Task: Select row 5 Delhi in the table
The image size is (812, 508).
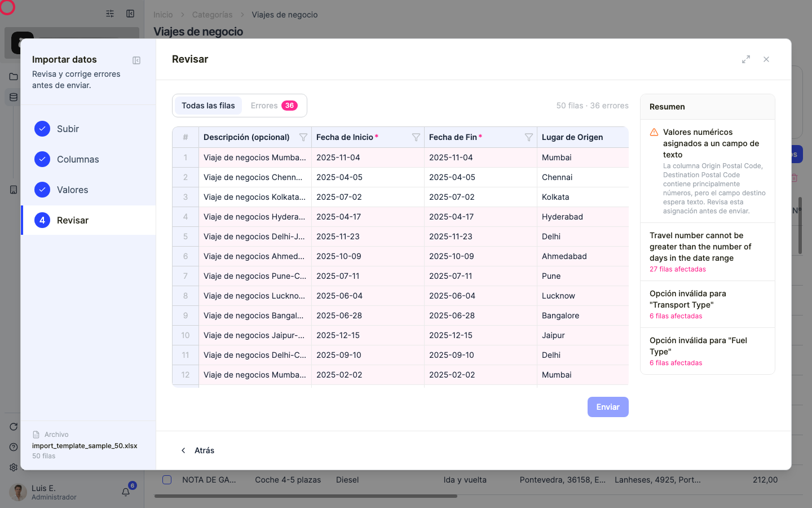Action: [x=400, y=237]
